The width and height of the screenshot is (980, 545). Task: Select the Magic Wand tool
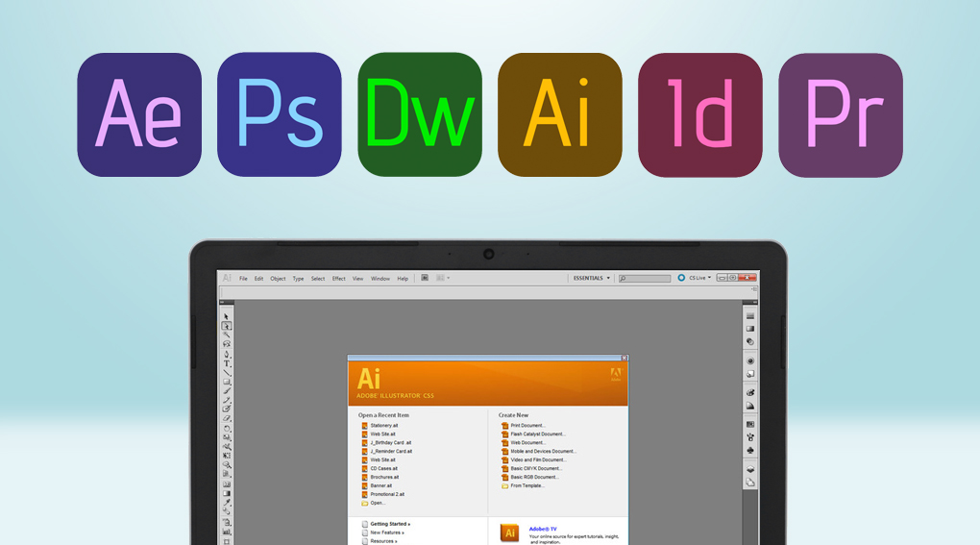point(226,334)
